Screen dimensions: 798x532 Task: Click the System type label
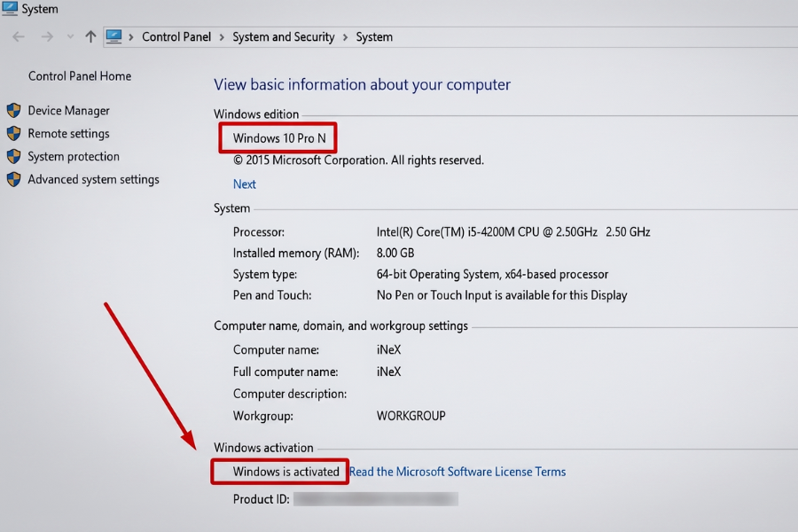pos(265,274)
